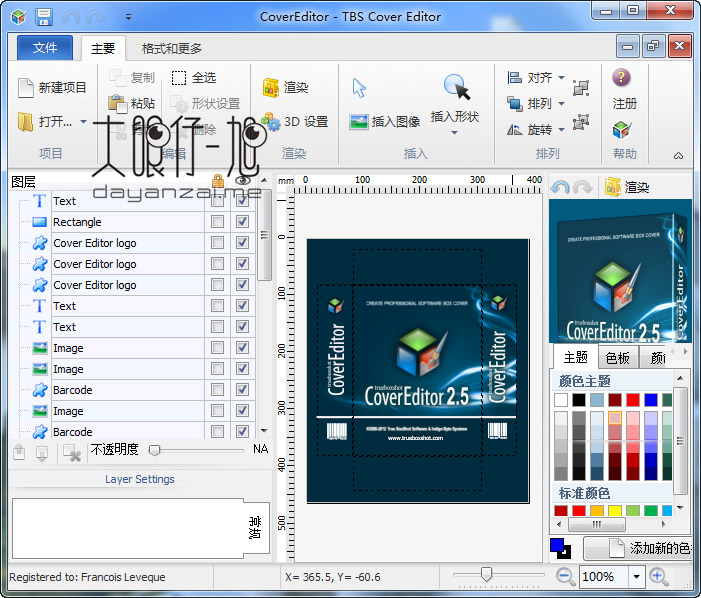Click the undo arrow in quick access toolbar
Viewport: 701px width, 598px height.
tap(70, 17)
